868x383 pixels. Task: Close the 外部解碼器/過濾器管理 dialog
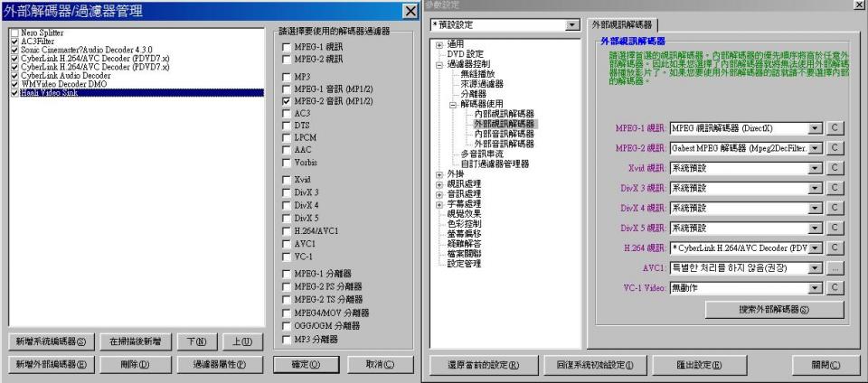tap(410, 11)
